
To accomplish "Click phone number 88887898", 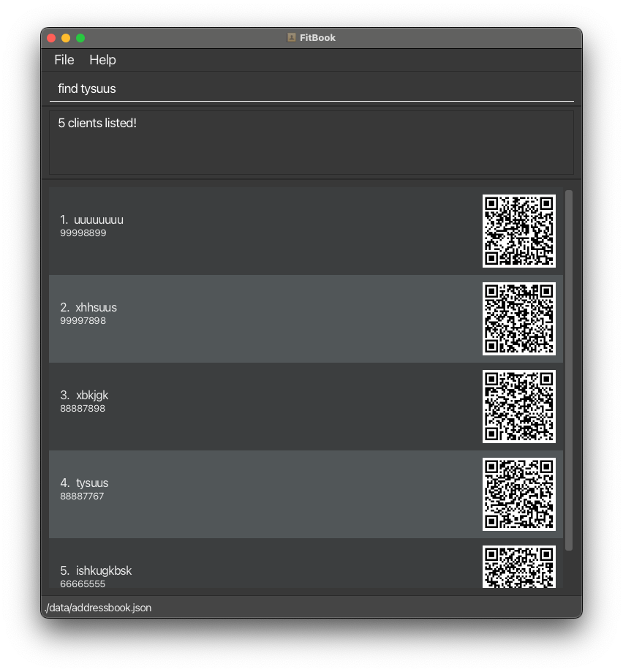I will (83, 409).
